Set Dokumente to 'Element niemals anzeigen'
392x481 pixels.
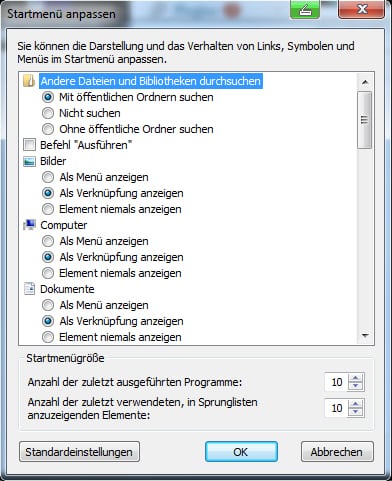[48, 337]
